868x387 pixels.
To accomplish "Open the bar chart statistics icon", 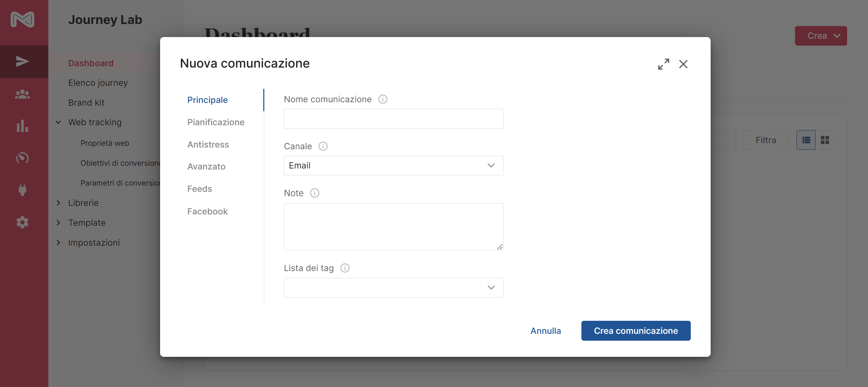I will pos(23,126).
